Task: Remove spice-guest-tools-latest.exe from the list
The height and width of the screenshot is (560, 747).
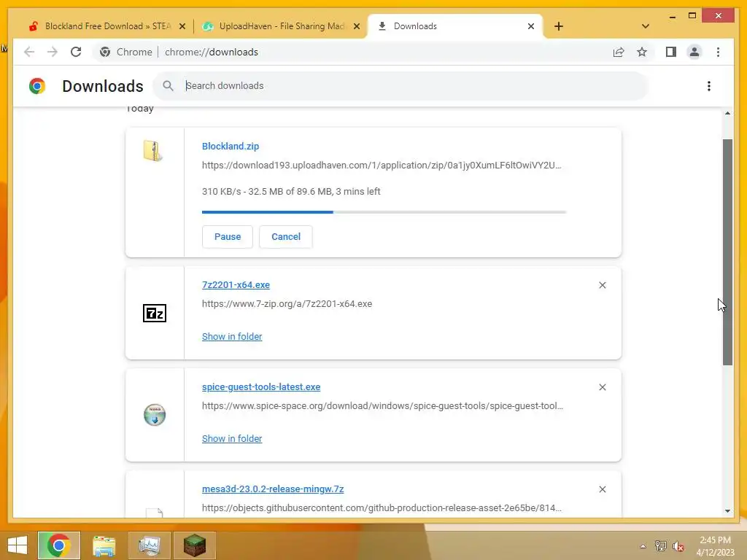Action: click(x=602, y=387)
